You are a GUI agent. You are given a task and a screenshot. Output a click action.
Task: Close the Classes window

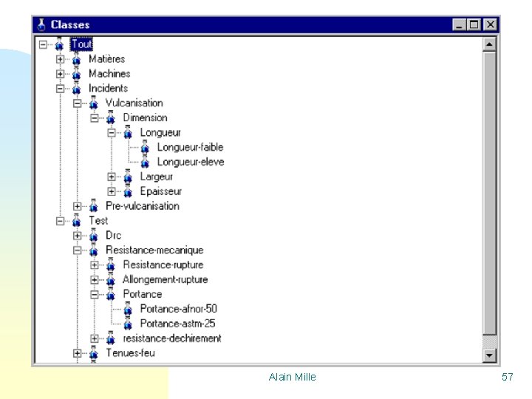pyautogui.click(x=491, y=25)
